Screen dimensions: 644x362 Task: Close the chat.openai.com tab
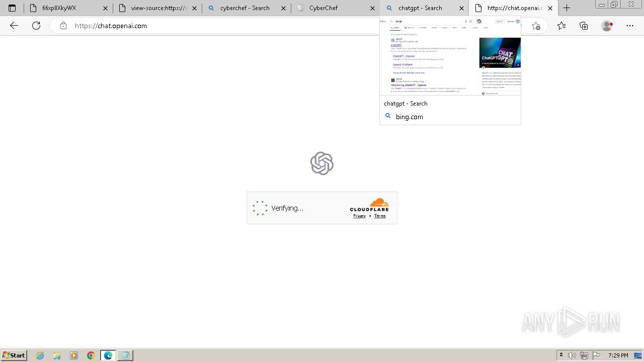550,8
